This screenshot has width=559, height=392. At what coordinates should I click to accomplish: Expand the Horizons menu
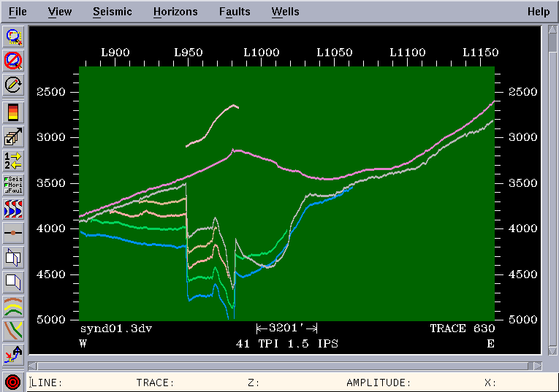175,12
